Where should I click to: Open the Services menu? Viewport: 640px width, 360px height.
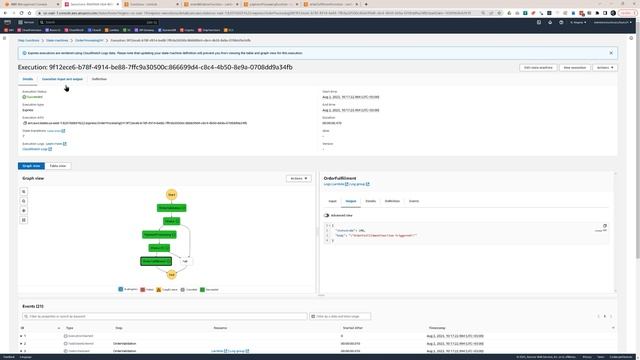[26, 22]
